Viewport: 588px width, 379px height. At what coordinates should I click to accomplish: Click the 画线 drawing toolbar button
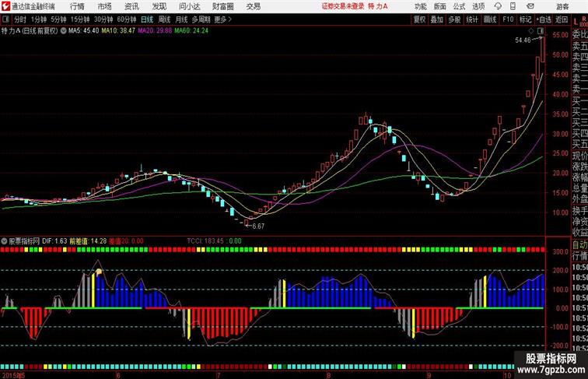[x=490, y=19]
